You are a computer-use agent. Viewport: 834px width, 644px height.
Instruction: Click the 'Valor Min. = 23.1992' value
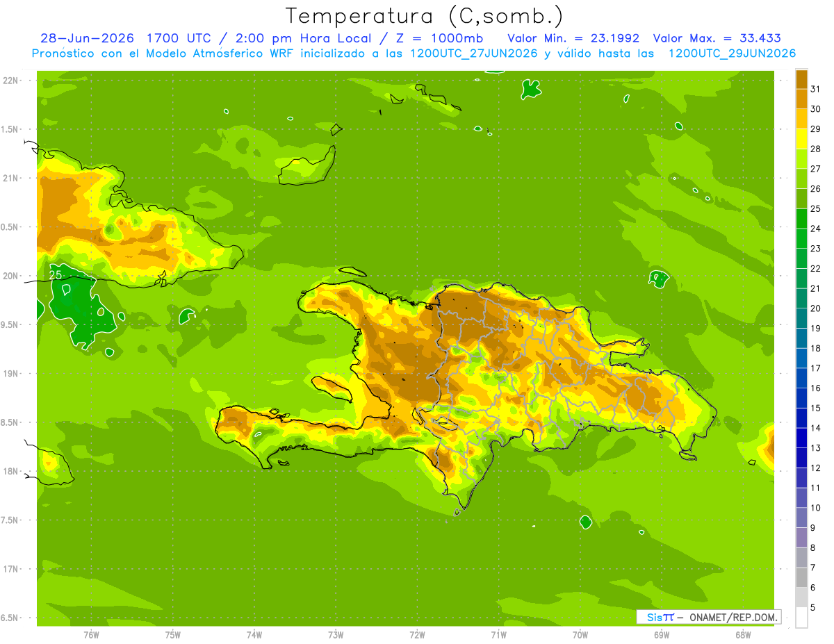tap(573, 38)
